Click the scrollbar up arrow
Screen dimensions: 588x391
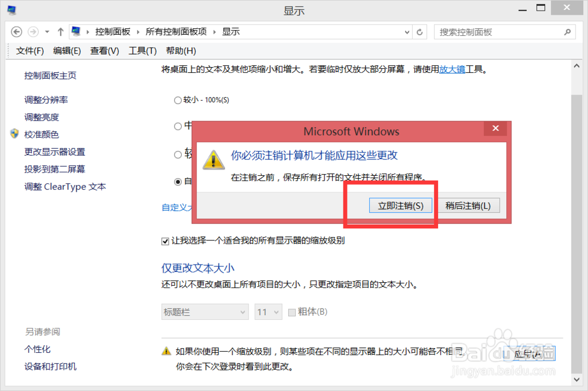[x=576, y=66]
